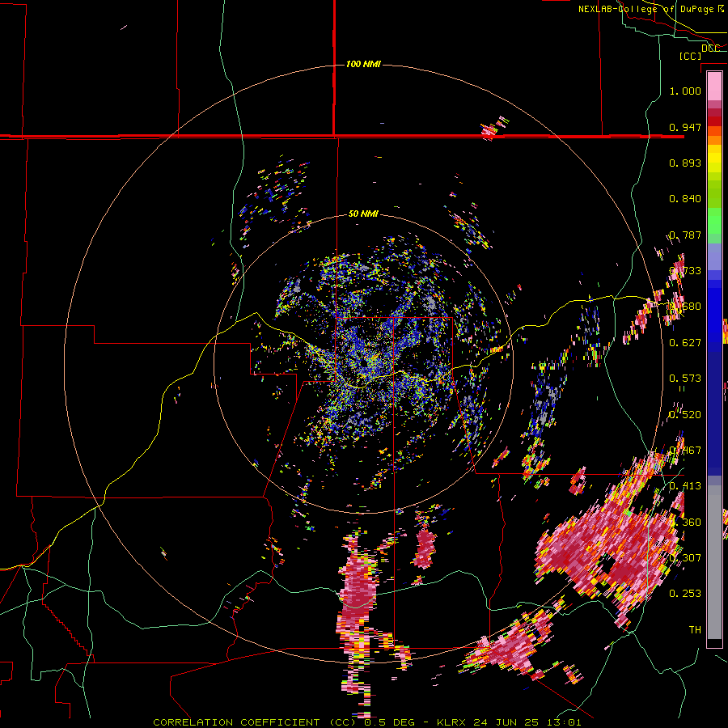Click the [CC] color scale heading
Image resolution: width=728 pixels, height=728 pixels.
point(691,56)
